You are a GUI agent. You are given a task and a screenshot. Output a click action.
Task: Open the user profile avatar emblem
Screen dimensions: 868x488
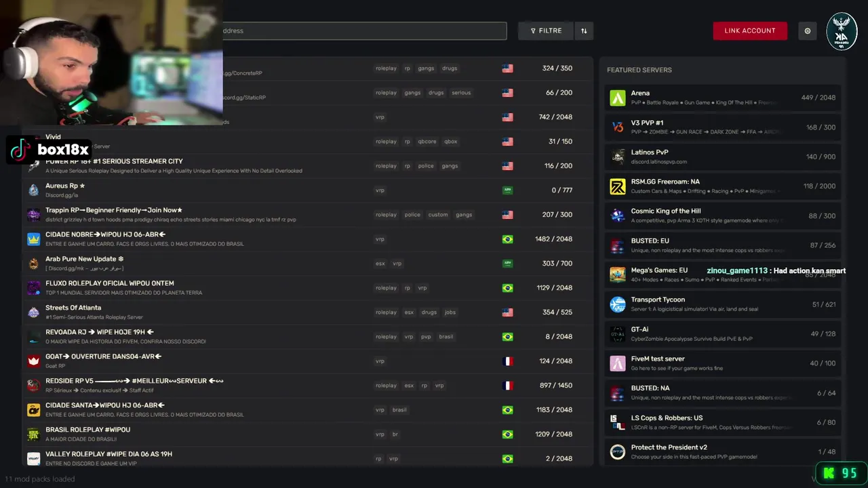click(842, 31)
